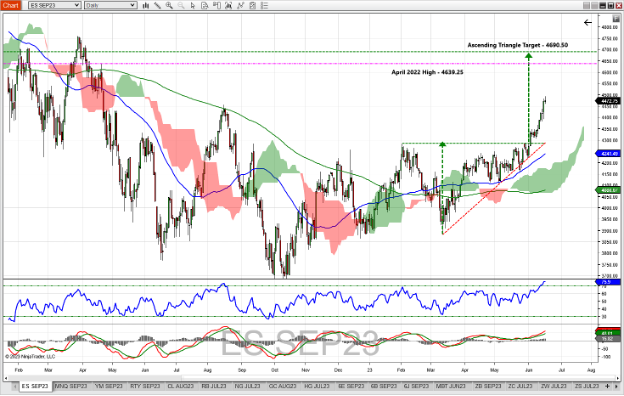Click horizontal scrollbar right arrow below chart

click(617, 378)
